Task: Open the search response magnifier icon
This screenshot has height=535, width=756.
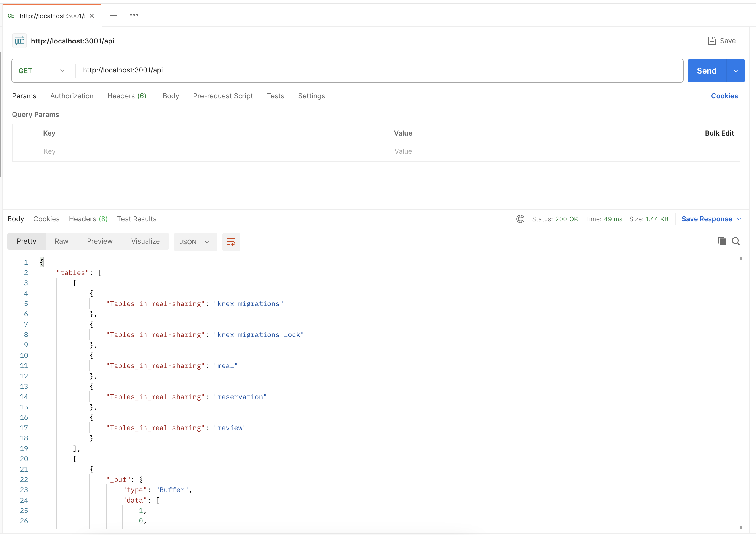Action: click(x=736, y=241)
